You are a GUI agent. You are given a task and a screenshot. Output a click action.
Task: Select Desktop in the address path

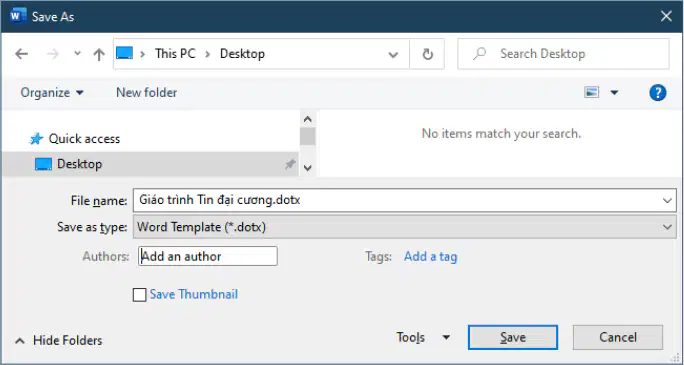tap(242, 54)
